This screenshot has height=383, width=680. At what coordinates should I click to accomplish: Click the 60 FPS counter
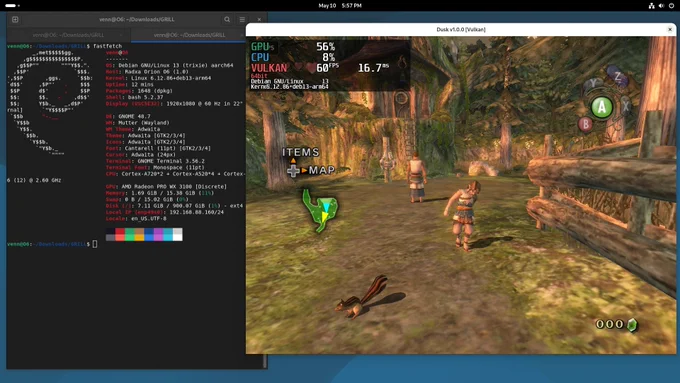pyautogui.click(x=327, y=68)
